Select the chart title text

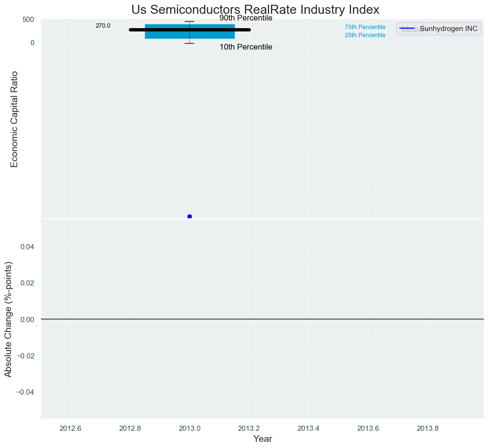pos(255,10)
